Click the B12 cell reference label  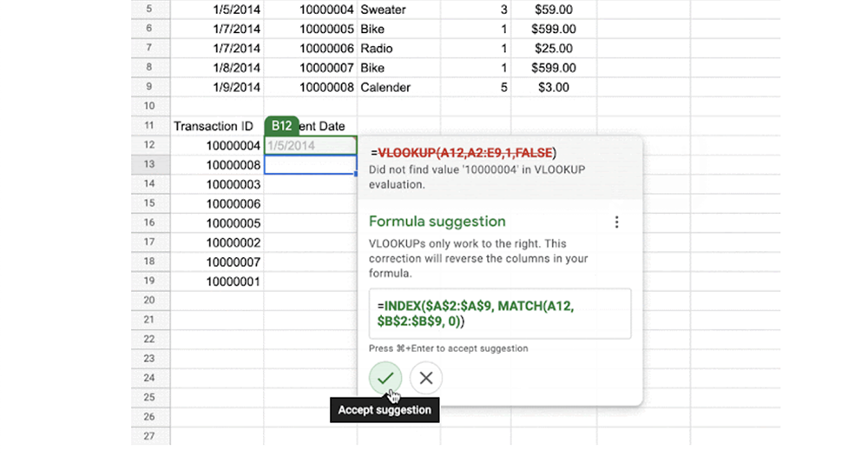point(282,126)
